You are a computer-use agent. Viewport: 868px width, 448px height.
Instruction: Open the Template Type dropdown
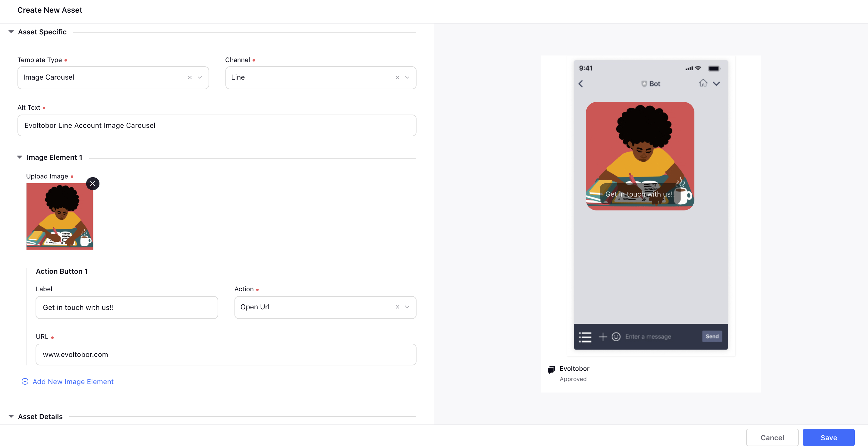(199, 77)
